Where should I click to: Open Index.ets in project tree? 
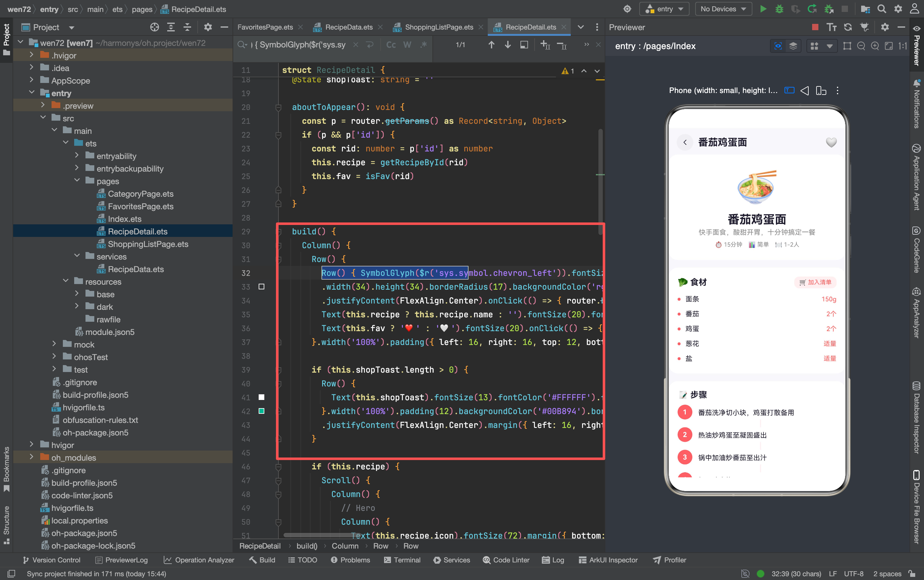[124, 219]
